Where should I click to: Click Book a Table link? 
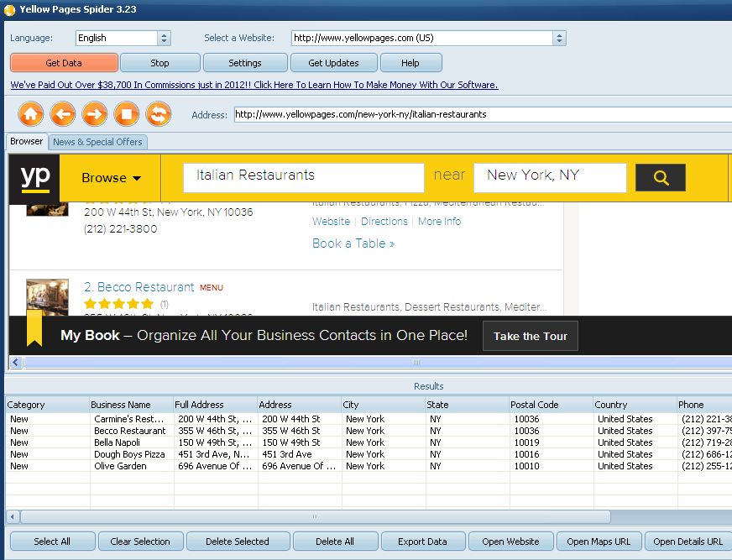(x=353, y=243)
